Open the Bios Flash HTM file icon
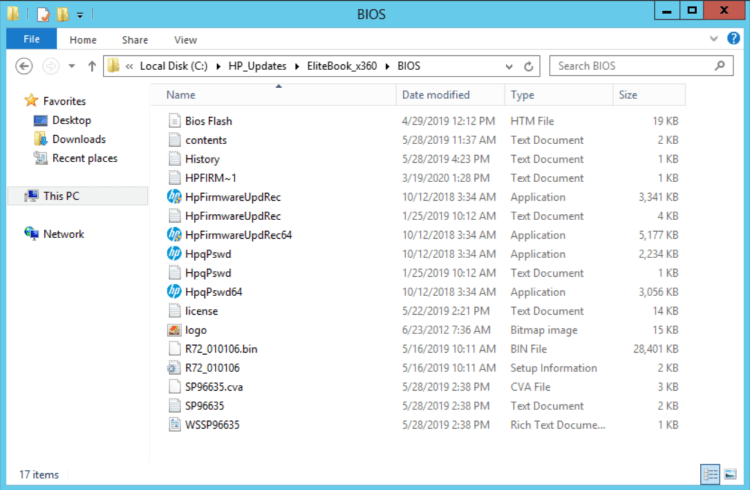Viewport: 750px width, 490px height. coord(175,121)
